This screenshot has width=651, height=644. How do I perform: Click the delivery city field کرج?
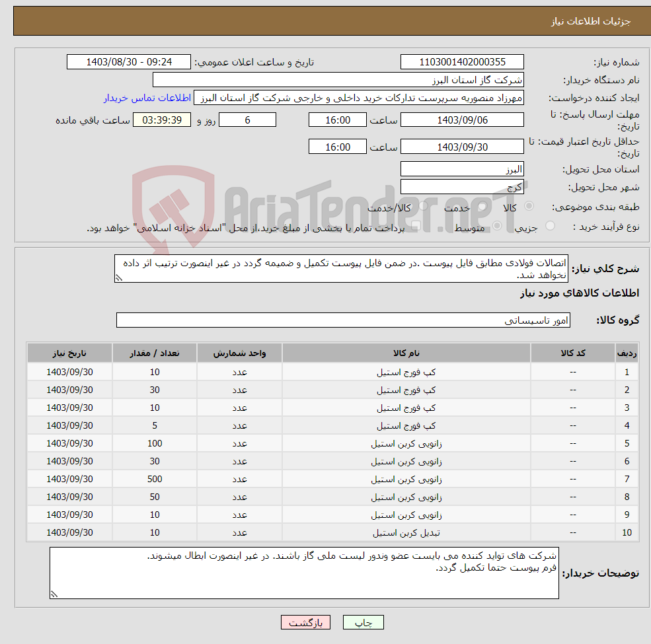coord(462,187)
